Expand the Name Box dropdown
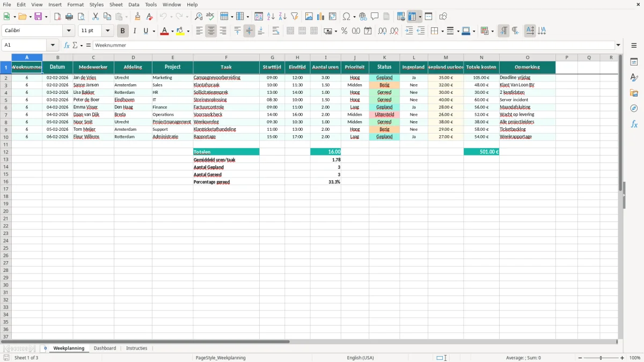This screenshot has height=362, width=644. (52, 46)
